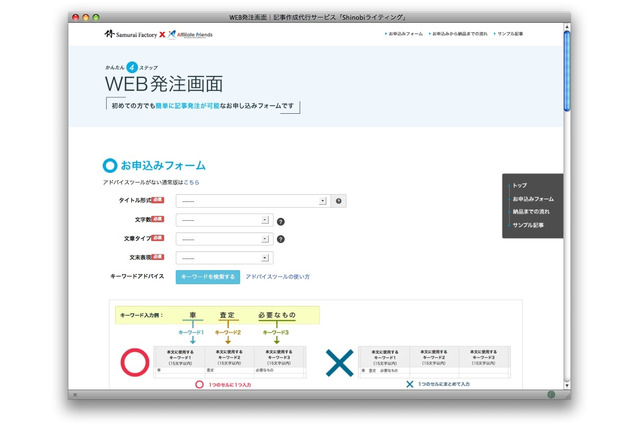The image size is (640, 426).
Task: Click the green zoom window button
Action: pos(96,17)
